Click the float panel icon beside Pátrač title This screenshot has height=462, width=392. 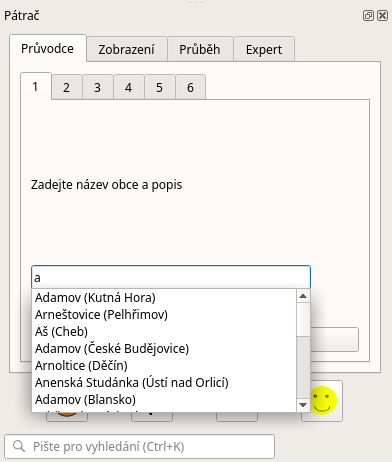368,16
